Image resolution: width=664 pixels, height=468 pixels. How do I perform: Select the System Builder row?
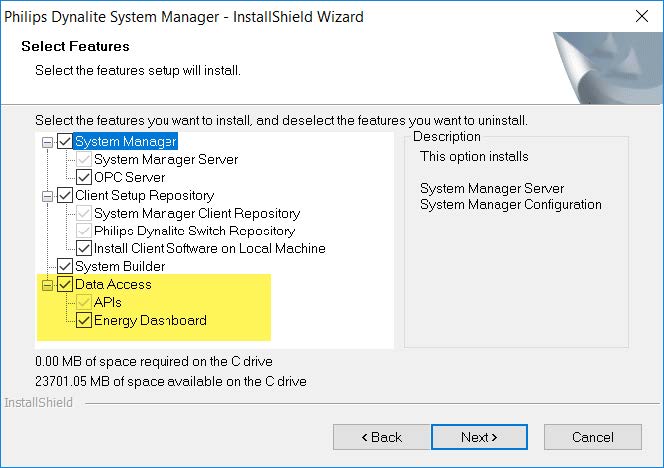click(120, 266)
